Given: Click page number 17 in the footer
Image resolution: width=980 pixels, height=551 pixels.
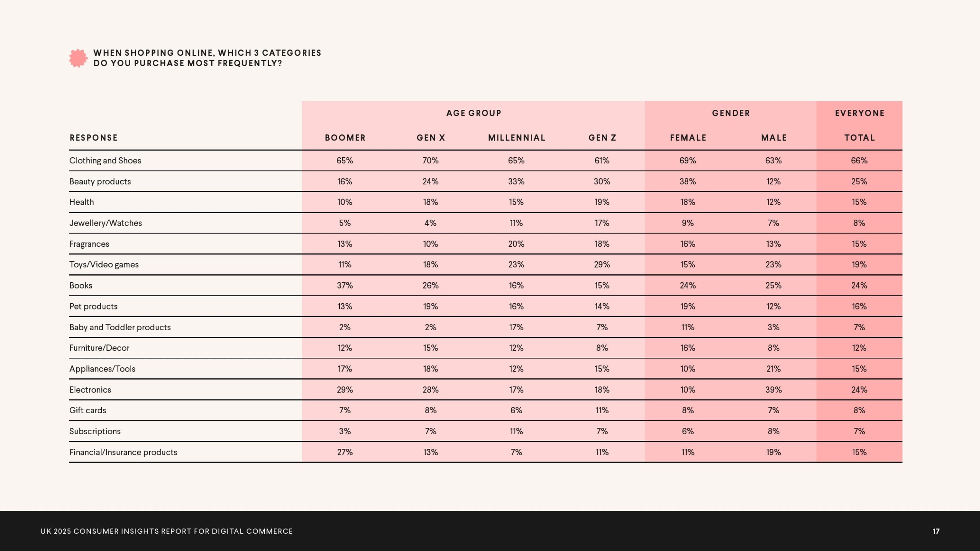Looking at the screenshot, I should (936, 531).
